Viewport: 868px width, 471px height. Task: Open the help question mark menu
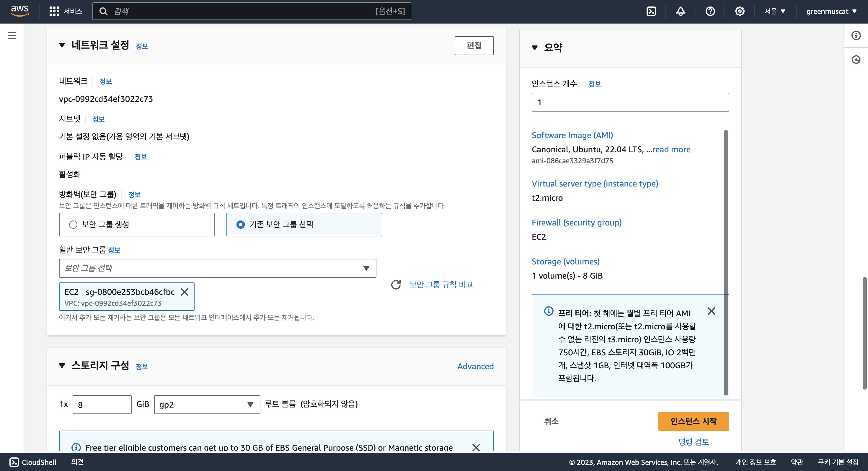710,12
